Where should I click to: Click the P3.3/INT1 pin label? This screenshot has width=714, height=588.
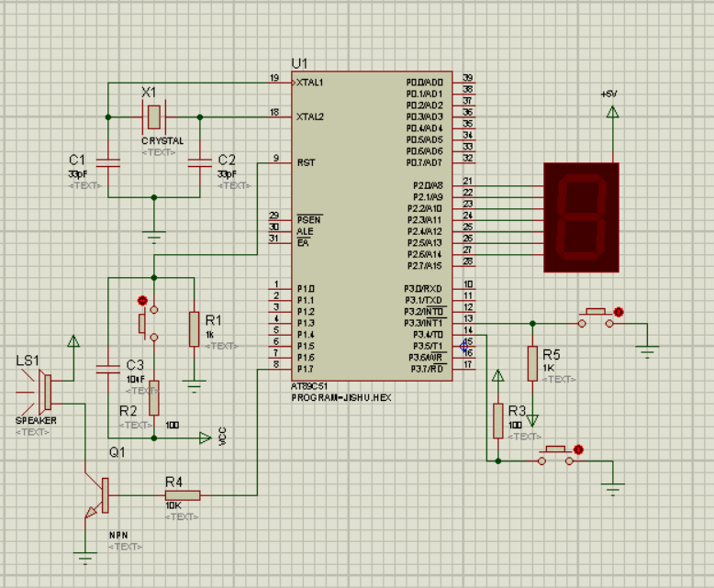pos(423,323)
